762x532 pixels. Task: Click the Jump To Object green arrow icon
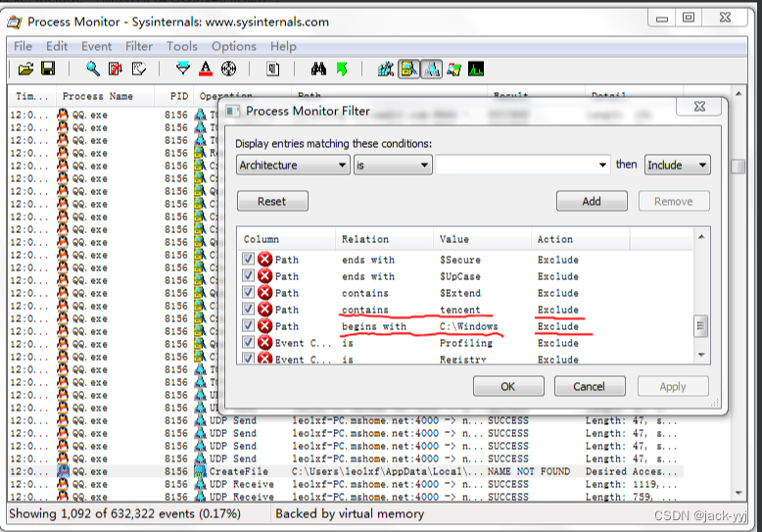[342, 69]
